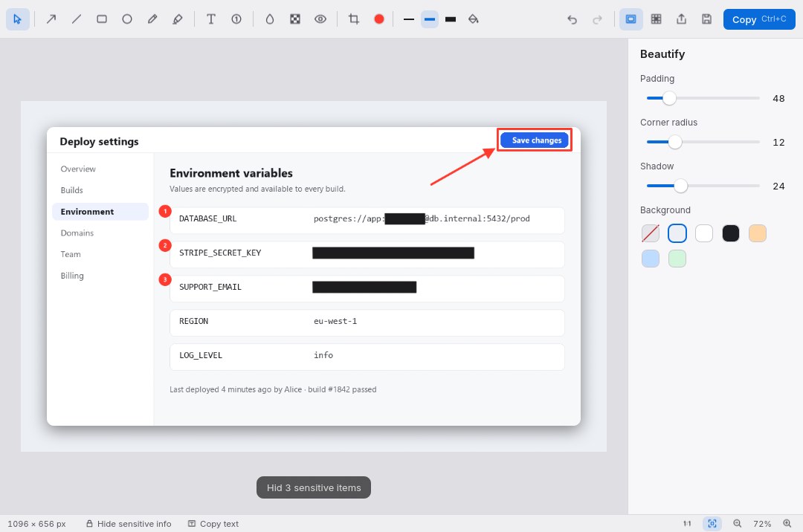The height and width of the screenshot is (532, 803).
Task: Click the Shadow value 24
Action: coord(778,186)
